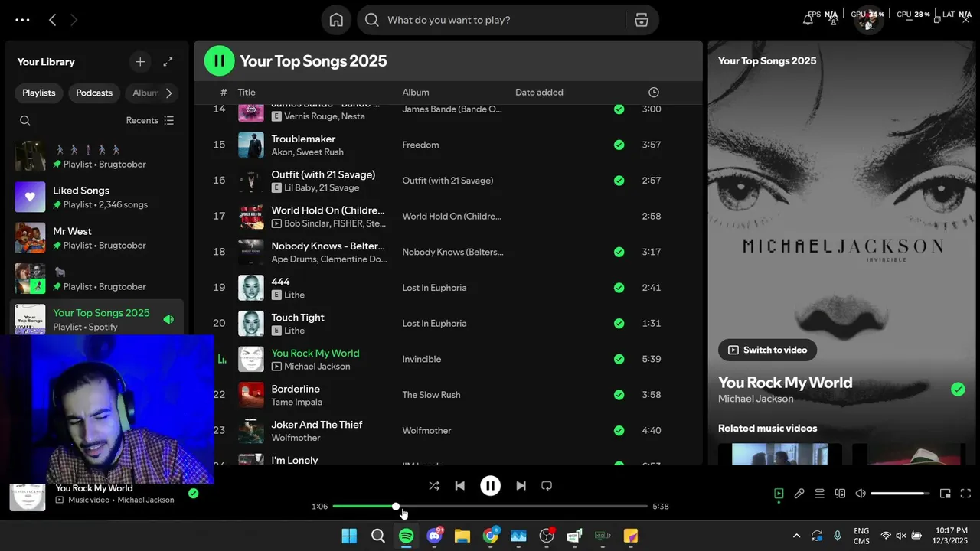Expand Your Library to full view
Viewport: 980px width, 551px height.
click(168, 62)
